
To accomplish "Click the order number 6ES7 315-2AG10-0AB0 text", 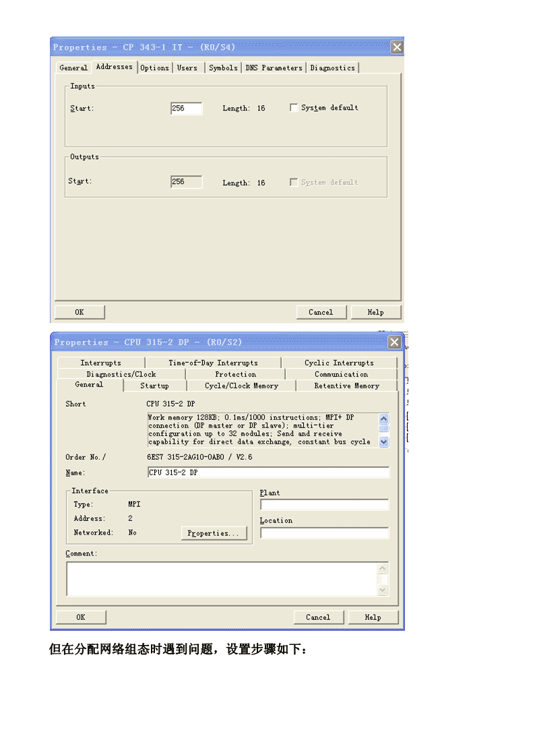I will point(199,457).
